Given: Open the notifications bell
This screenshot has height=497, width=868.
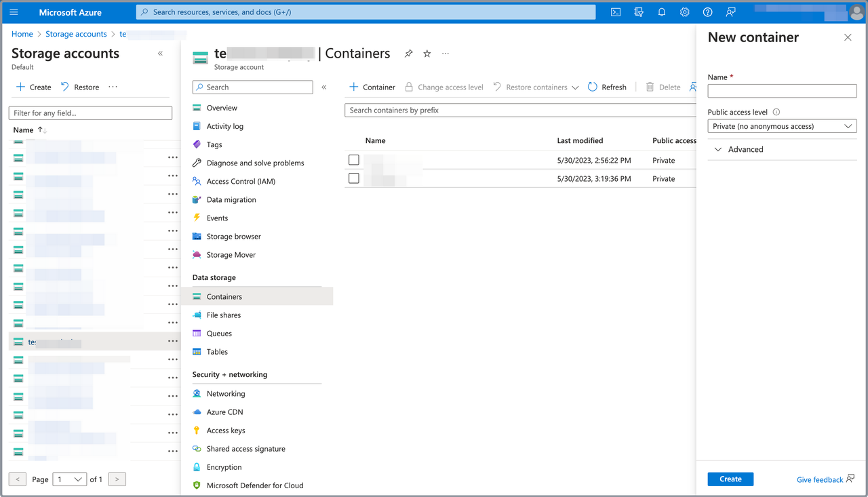Looking at the screenshot, I should pos(662,12).
